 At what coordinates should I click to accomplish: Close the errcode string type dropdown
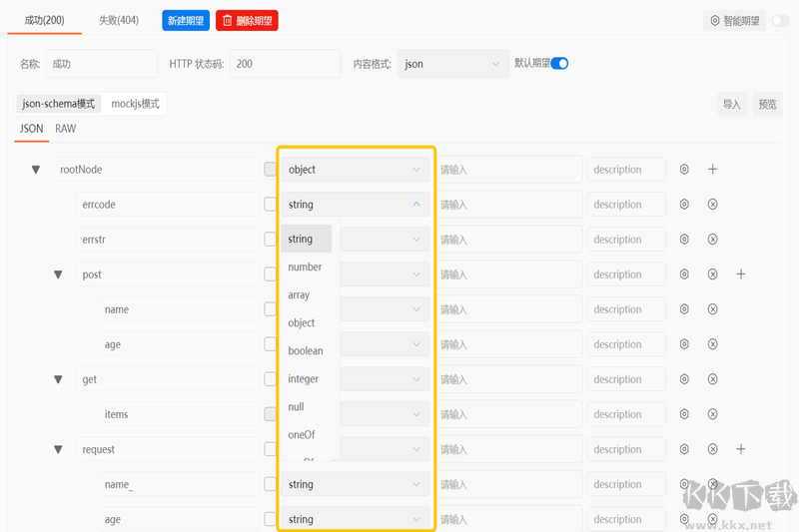[355, 205]
